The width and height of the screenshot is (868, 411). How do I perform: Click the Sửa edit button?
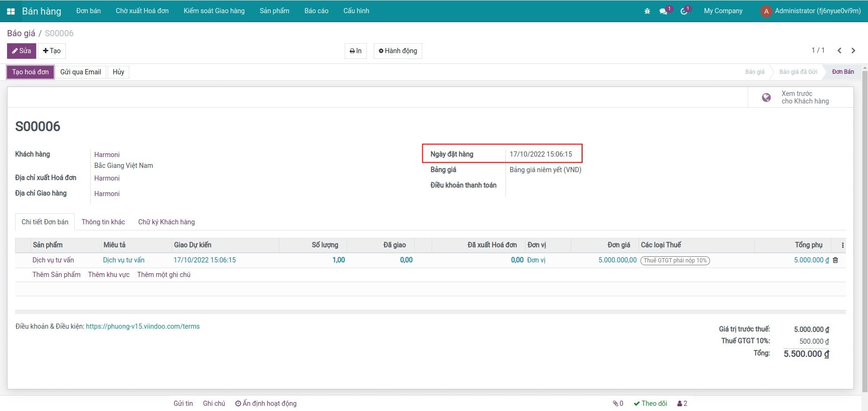click(22, 51)
